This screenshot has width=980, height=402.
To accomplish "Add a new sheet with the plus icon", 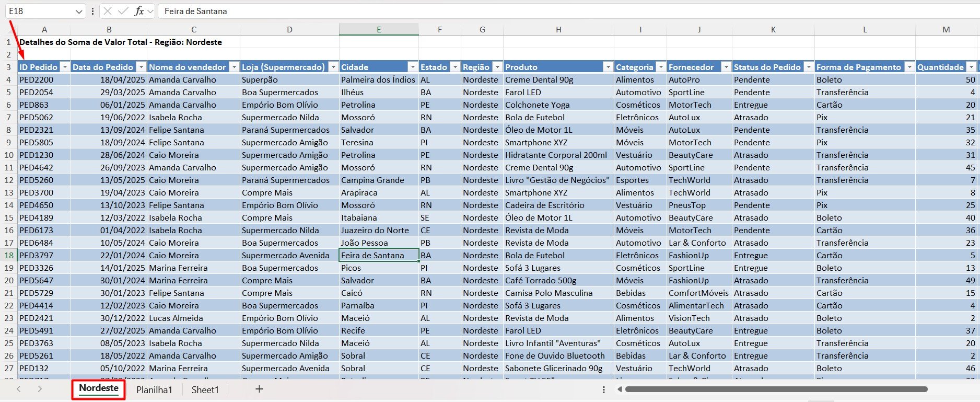I will tap(259, 389).
